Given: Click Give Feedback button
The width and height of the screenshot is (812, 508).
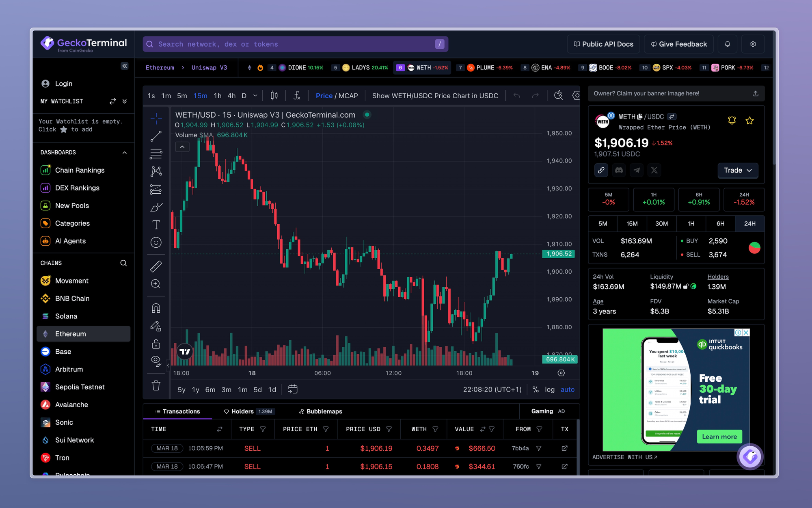Looking at the screenshot, I should [679, 44].
